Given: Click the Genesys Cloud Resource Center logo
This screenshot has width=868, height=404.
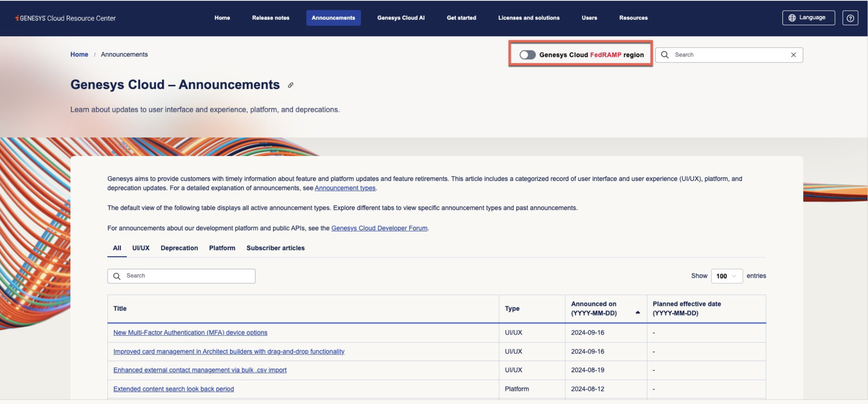Looking at the screenshot, I should pyautogui.click(x=66, y=18).
